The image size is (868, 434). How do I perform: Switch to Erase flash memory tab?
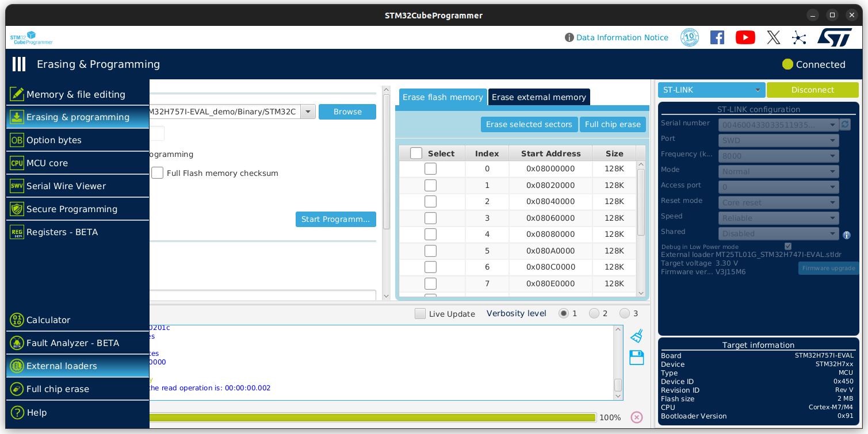coord(443,97)
